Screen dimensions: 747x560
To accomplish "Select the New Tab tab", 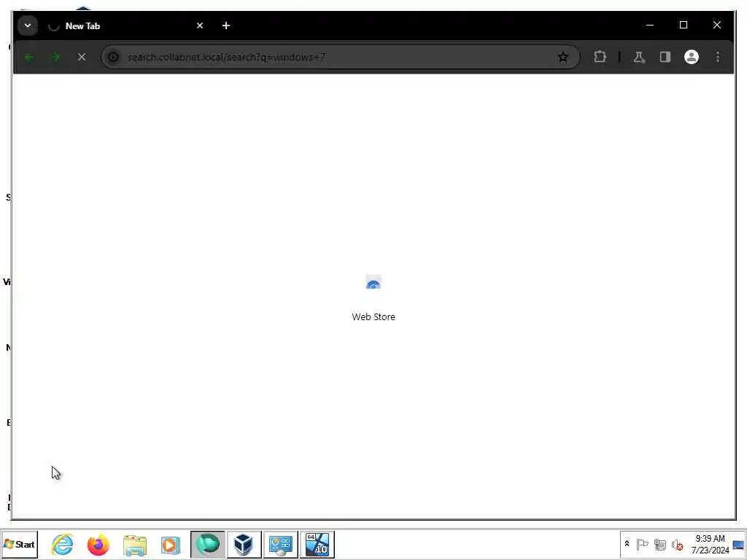I will [126, 26].
